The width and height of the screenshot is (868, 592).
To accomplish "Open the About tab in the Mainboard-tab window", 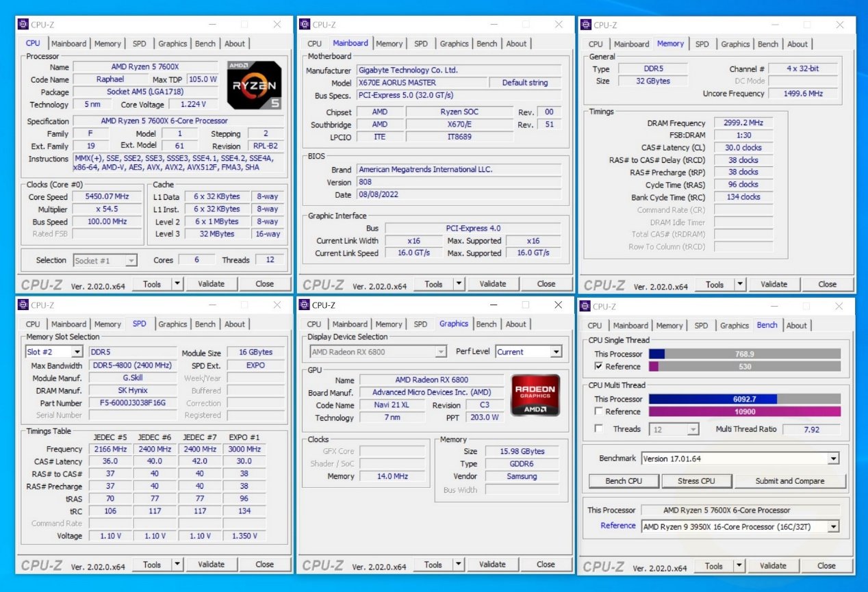I will [517, 44].
